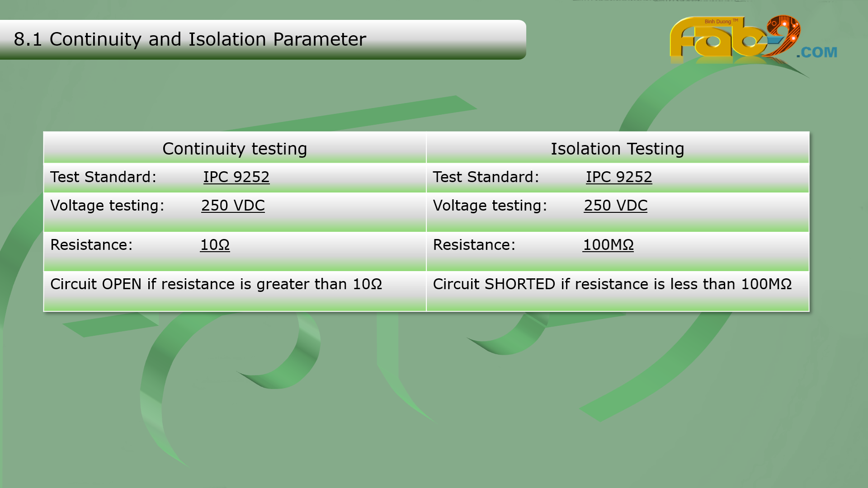Click the '.COM' text of the logo
Viewport: 868px width, 488px height.
point(817,52)
